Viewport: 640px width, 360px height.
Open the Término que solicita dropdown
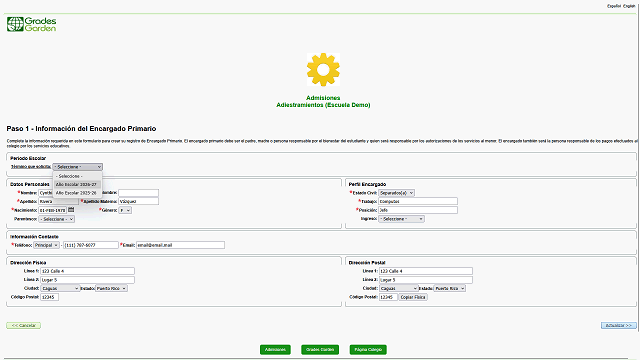78,167
